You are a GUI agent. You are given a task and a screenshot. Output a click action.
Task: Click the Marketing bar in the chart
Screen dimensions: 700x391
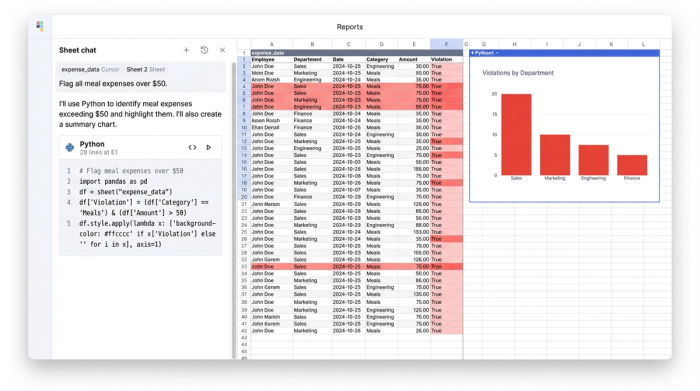tap(555, 154)
